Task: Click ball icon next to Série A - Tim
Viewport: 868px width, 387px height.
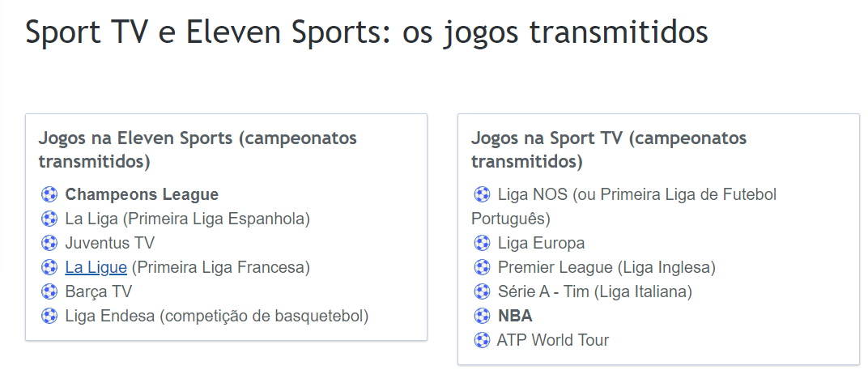Action: 482,291
